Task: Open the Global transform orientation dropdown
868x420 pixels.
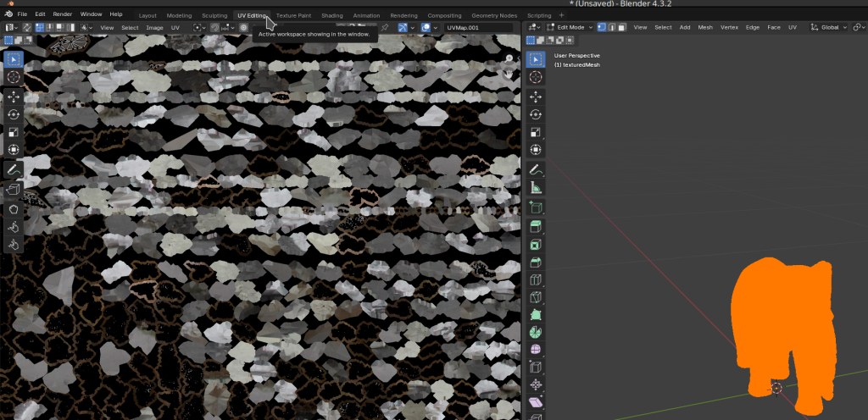Action: point(829,28)
